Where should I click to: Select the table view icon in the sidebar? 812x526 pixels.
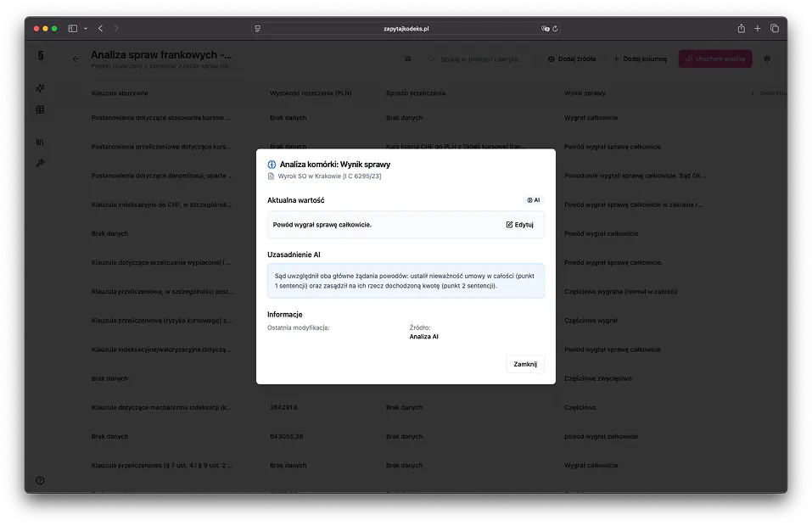(40, 110)
